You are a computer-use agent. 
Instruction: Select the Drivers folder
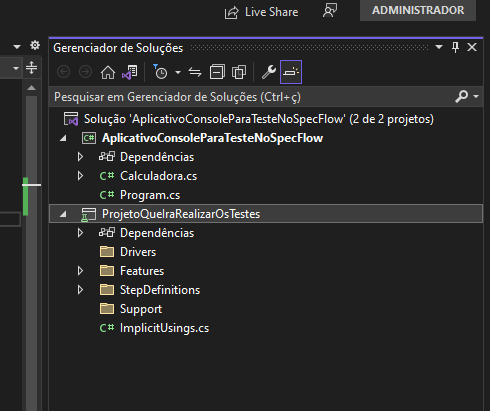(x=138, y=252)
